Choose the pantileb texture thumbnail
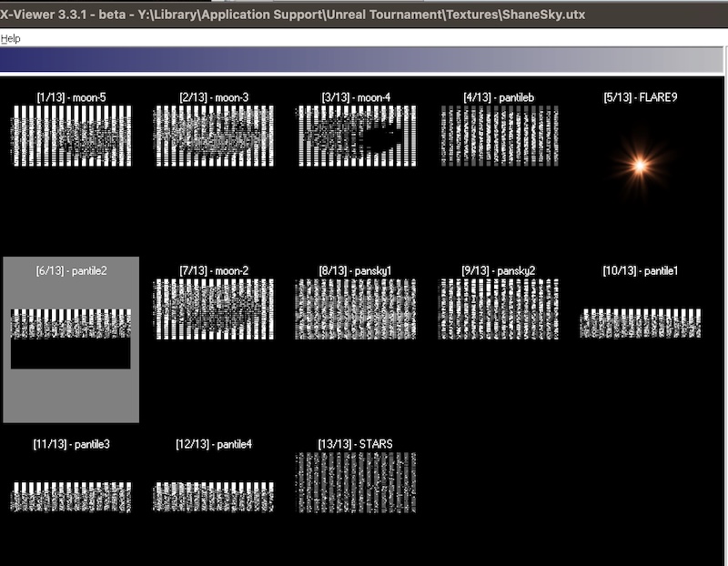Screen dimensions: 728x566 pyautogui.click(x=499, y=136)
